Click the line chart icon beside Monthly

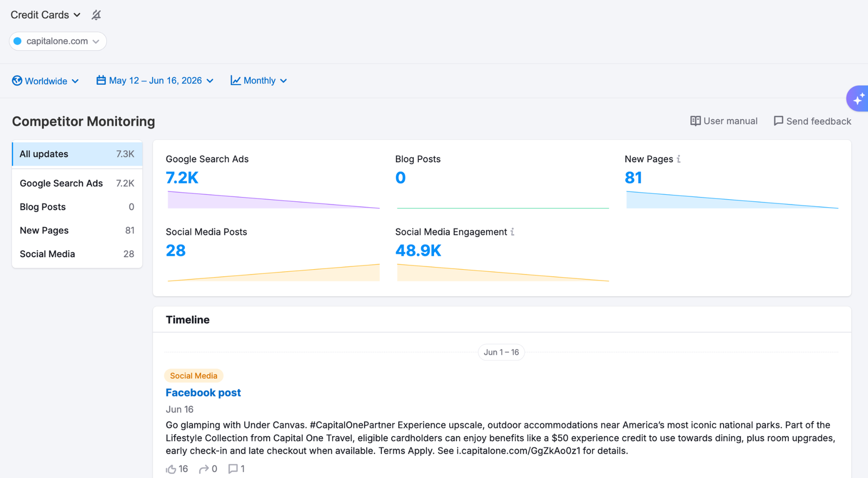click(x=235, y=80)
